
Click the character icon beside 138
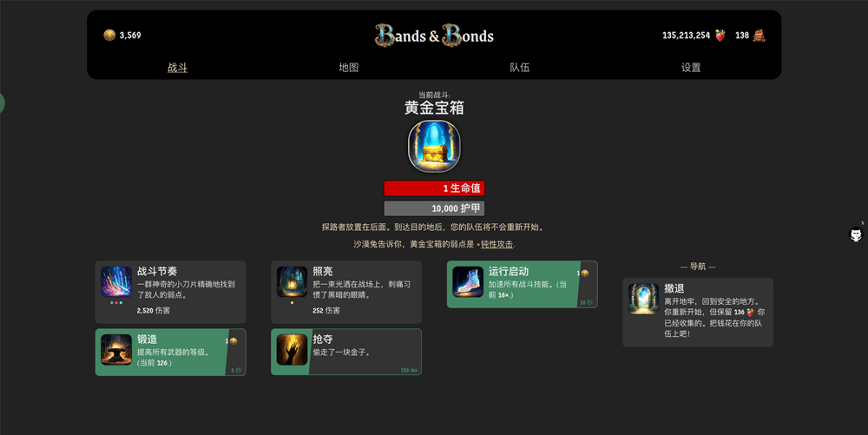[x=759, y=36]
